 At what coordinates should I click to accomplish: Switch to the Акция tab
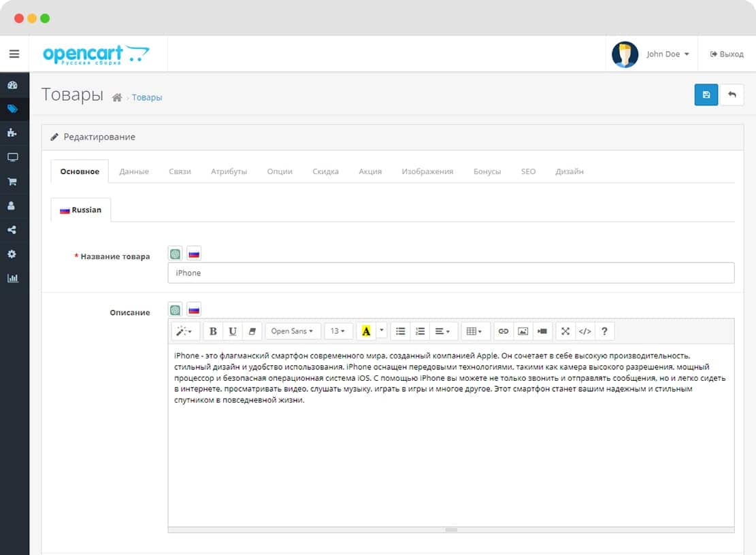[370, 171]
